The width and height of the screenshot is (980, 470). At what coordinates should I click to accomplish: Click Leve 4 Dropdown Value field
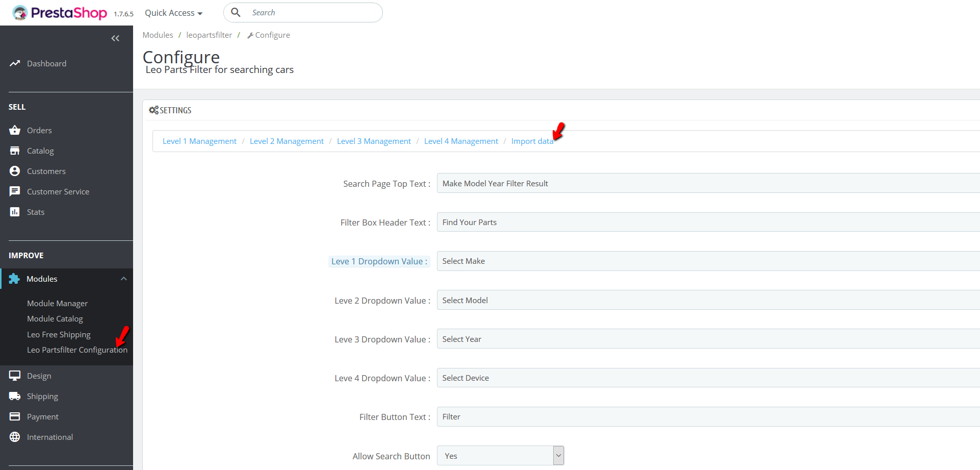point(708,378)
